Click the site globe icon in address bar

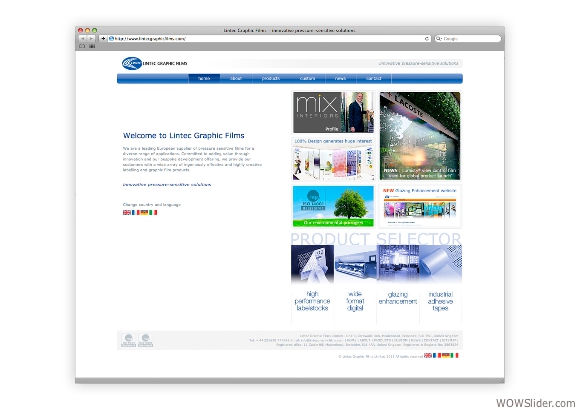[x=111, y=38]
